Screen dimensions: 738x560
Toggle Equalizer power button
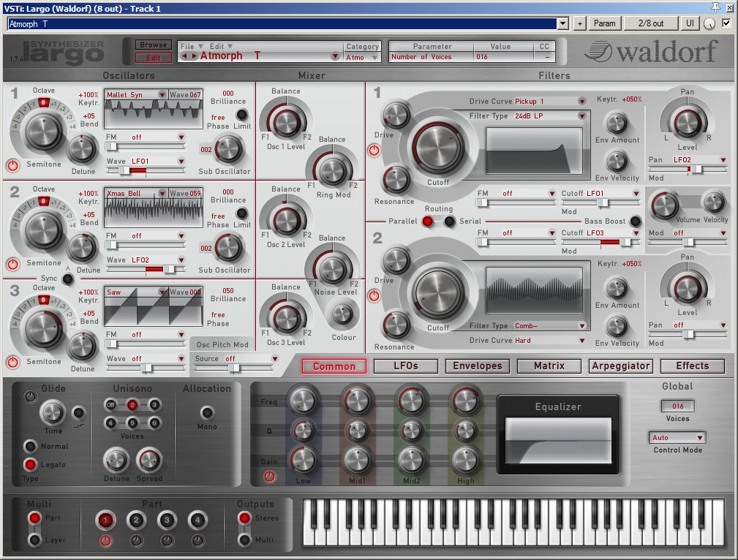point(269,476)
